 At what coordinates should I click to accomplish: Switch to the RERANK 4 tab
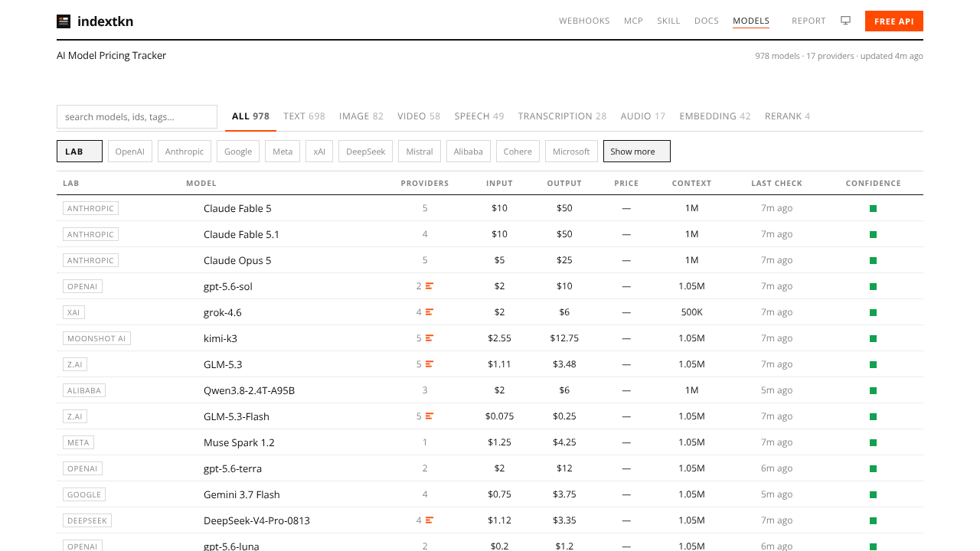point(787,116)
